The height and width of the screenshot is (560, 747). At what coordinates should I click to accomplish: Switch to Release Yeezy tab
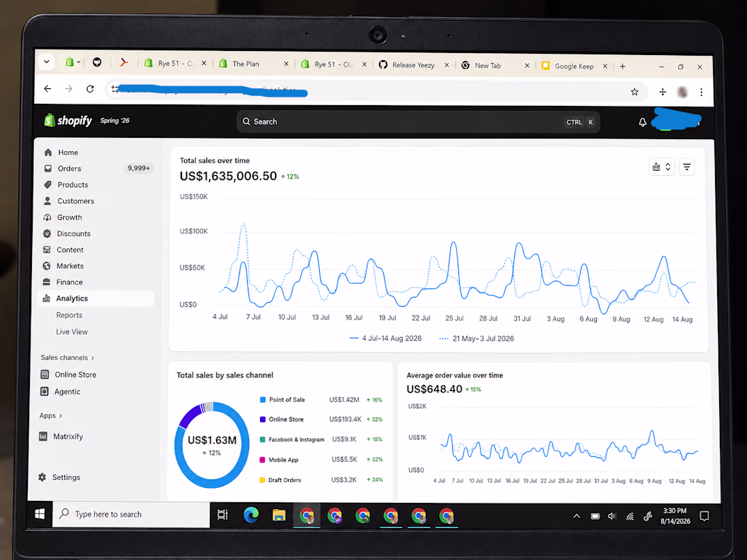coord(413,65)
